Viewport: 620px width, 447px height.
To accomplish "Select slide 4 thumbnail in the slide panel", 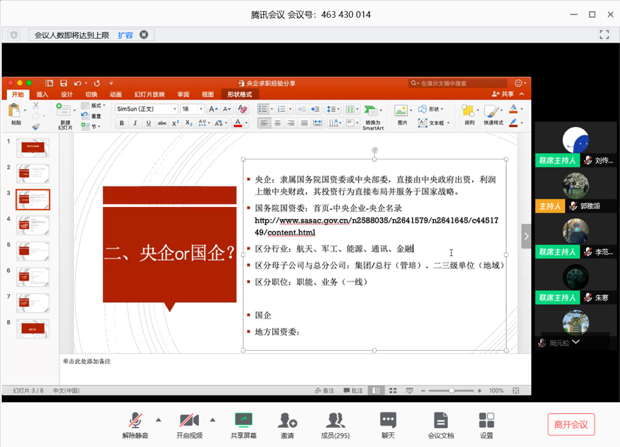I will (33, 224).
